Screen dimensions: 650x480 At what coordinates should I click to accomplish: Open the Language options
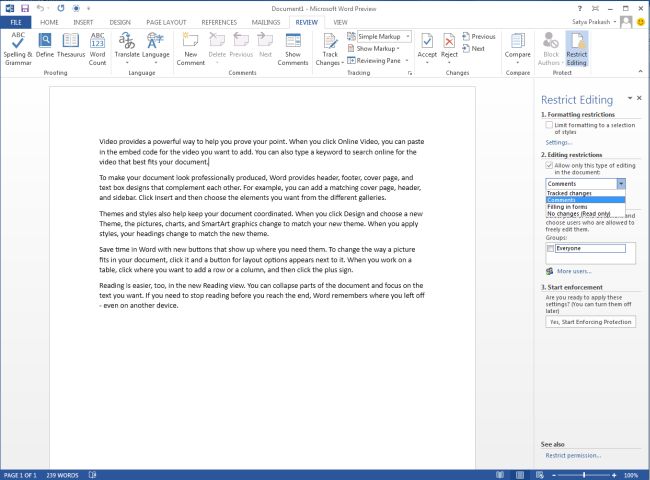tap(156, 48)
